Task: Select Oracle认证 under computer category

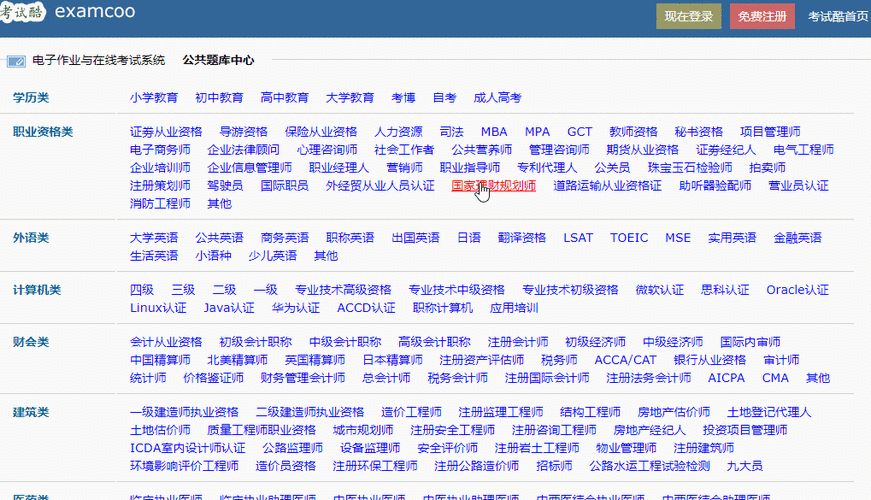Action: (x=797, y=290)
